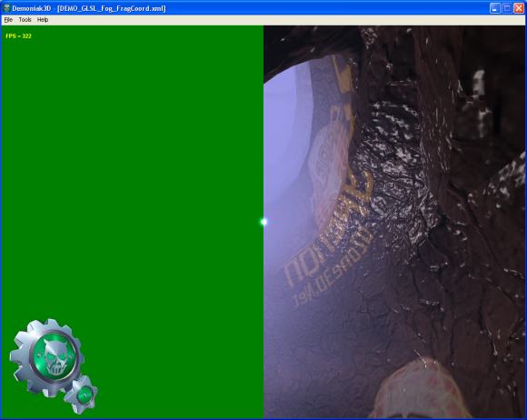Click the large gear skull logo
The image size is (527, 420).
[46, 357]
